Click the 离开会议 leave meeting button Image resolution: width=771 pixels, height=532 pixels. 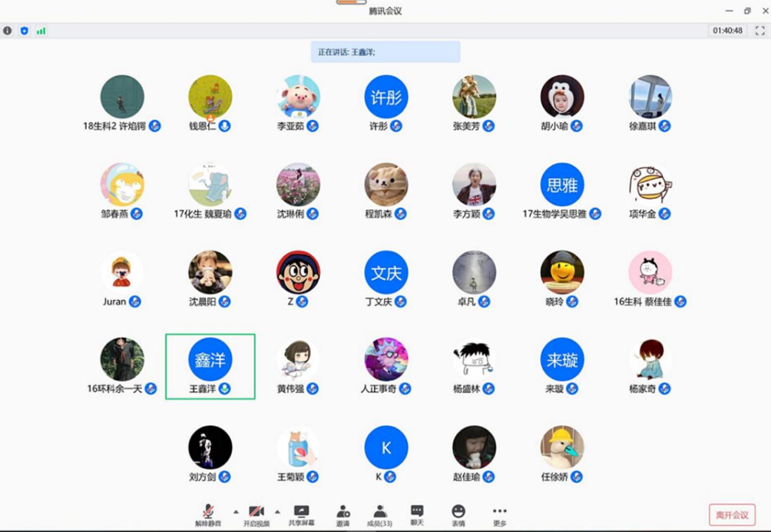click(732, 515)
